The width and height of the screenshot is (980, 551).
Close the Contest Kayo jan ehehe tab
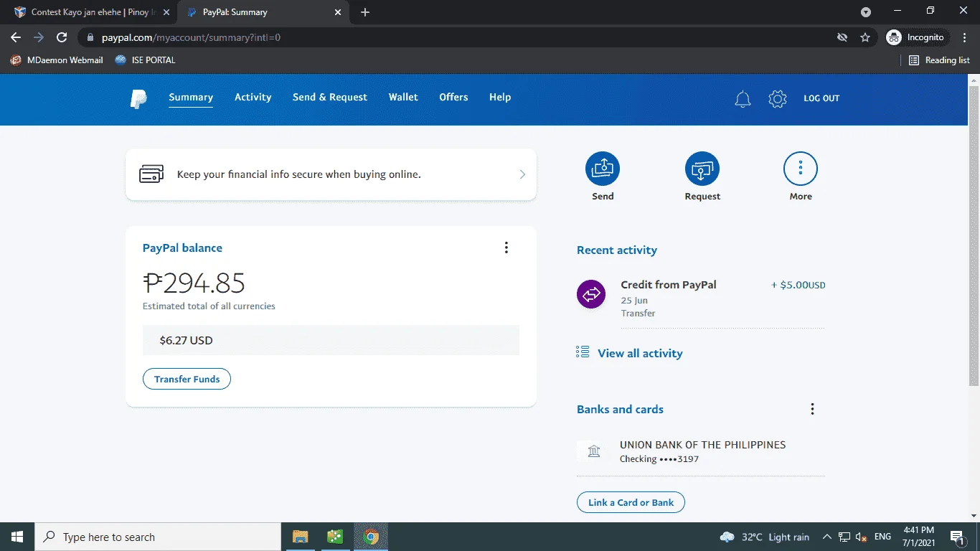click(x=166, y=12)
